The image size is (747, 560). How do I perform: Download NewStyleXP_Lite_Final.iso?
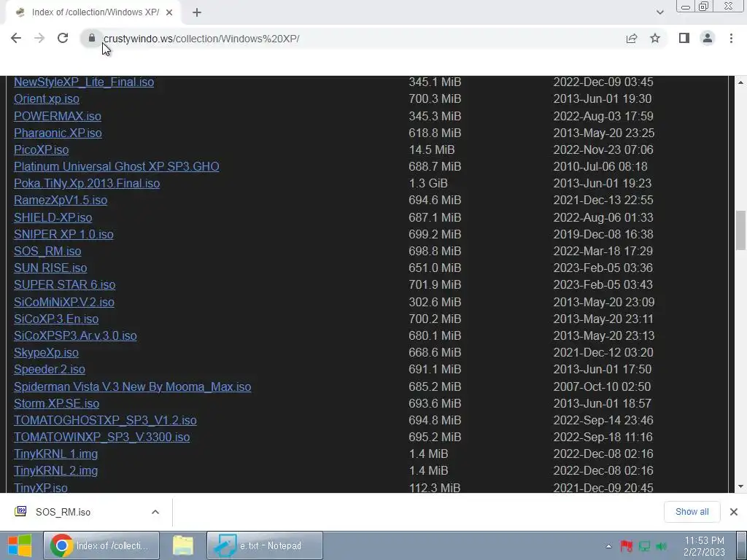[x=84, y=82]
